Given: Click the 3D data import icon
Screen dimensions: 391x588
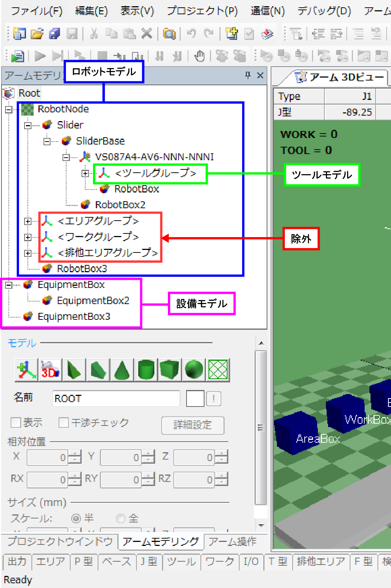Looking at the screenshot, I should (x=50, y=370).
